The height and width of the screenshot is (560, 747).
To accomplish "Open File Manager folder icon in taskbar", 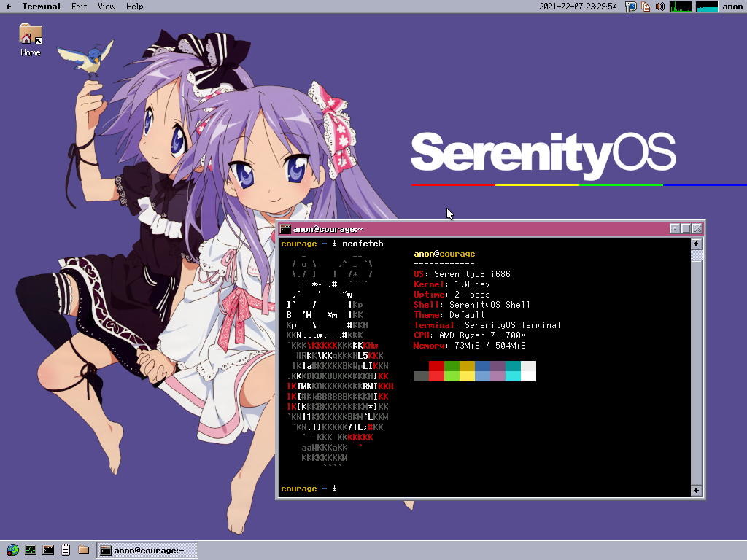I will click(83, 550).
